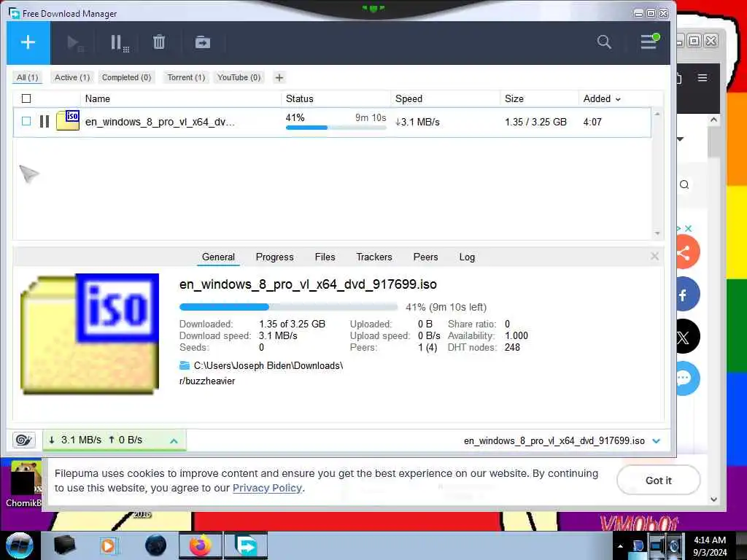
Task: Select the Active (1) filter tab
Action: coord(72,77)
